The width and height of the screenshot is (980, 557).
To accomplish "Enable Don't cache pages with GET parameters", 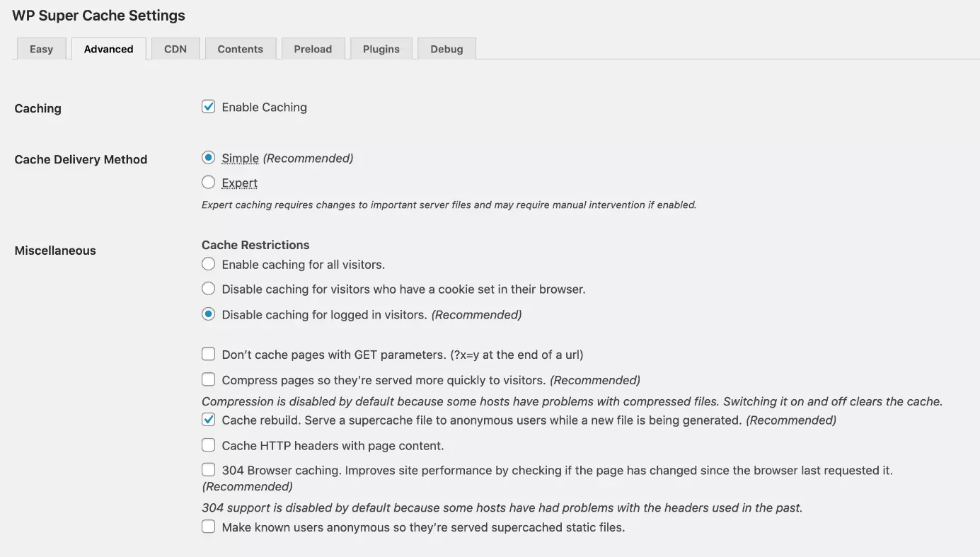I will [x=208, y=354].
